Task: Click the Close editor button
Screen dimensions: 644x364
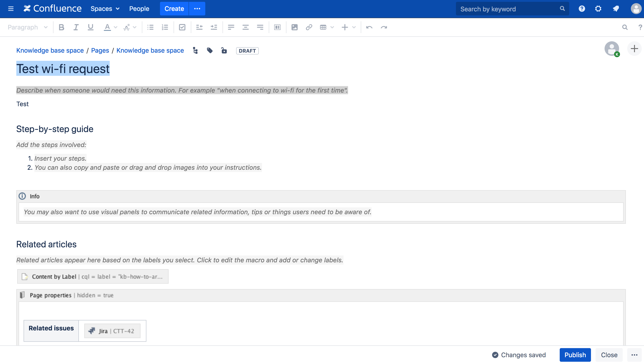Action: [610, 355]
